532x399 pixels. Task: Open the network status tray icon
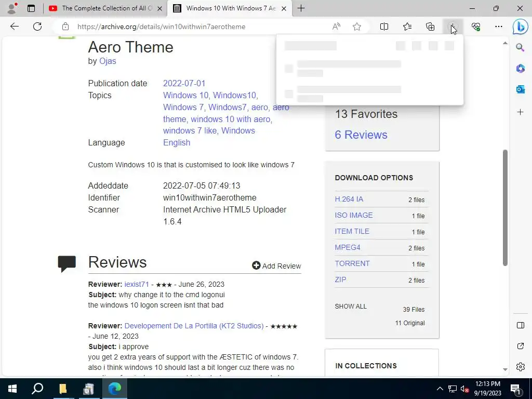click(x=453, y=389)
